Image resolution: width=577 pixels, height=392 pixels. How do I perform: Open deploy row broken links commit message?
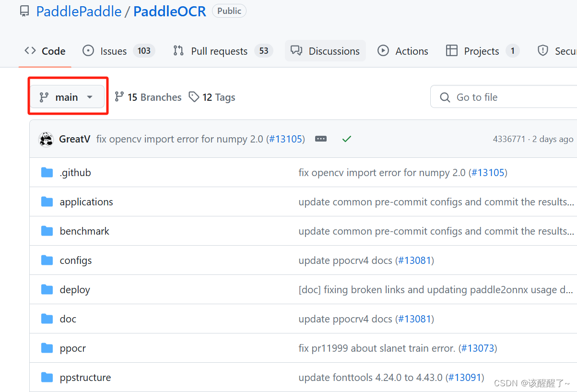point(436,290)
